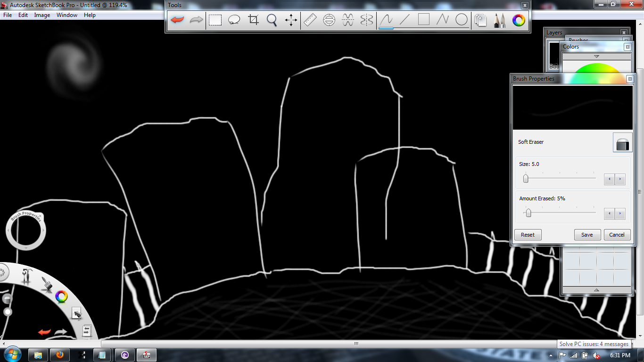Click the selection arrow icon on lagoon
Screen dimensions: 644x362
click(x=76, y=313)
